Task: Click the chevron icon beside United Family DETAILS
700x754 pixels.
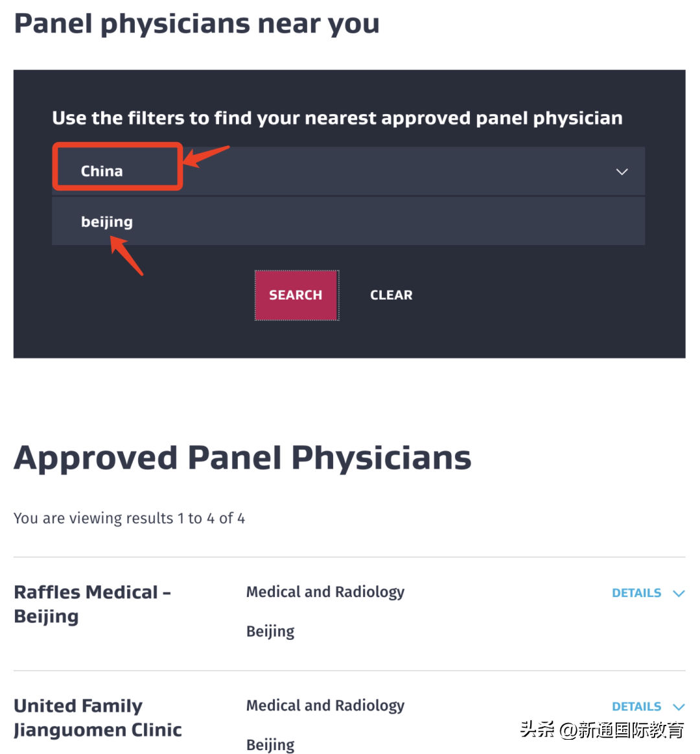Action: click(679, 707)
